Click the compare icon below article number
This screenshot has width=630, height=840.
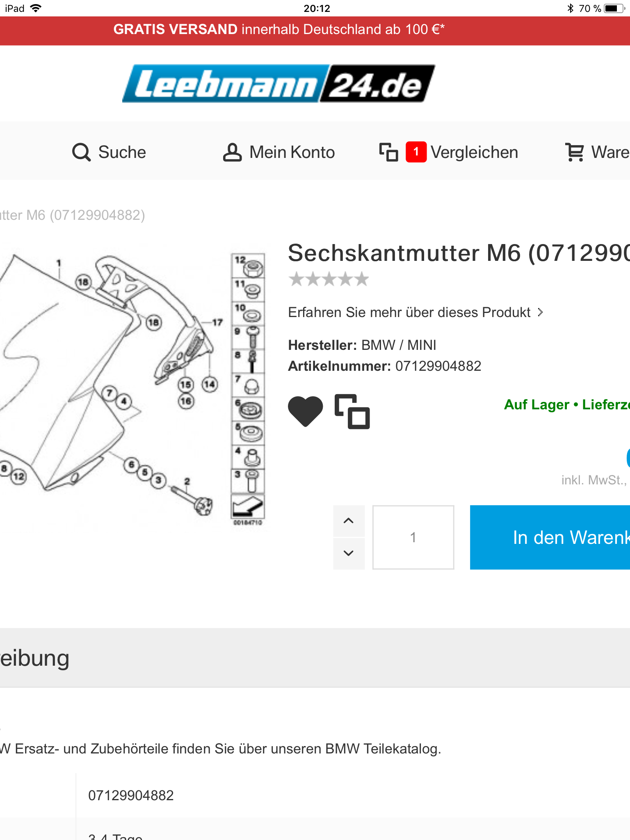pyautogui.click(x=352, y=411)
